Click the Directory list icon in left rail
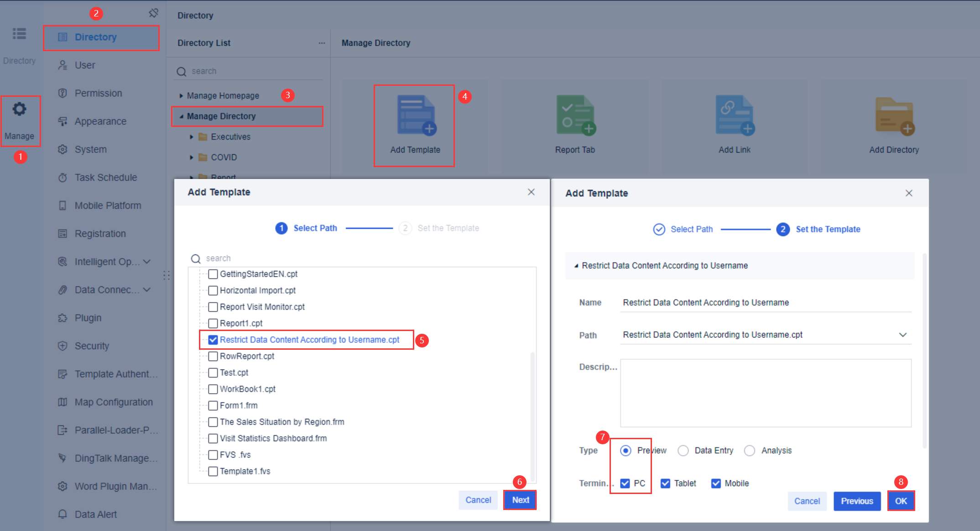The width and height of the screenshot is (980, 531). (x=19, y=34)
